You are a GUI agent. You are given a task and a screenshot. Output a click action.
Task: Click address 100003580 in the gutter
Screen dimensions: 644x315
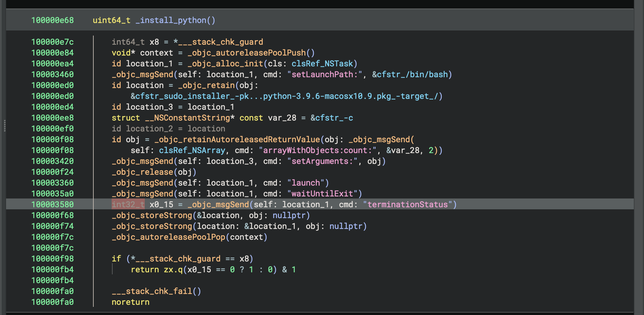pyautogui.click(x=52, y=205)
